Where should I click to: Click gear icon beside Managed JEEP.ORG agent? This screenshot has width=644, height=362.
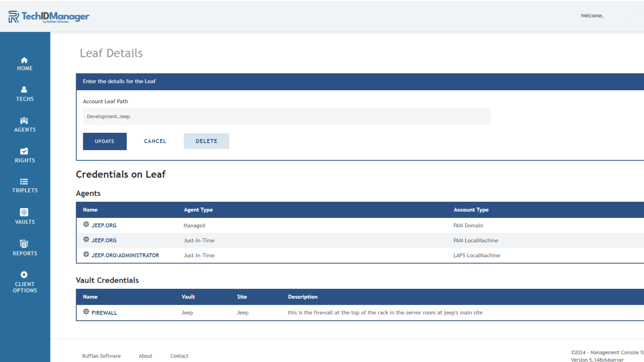pos(86,225)
